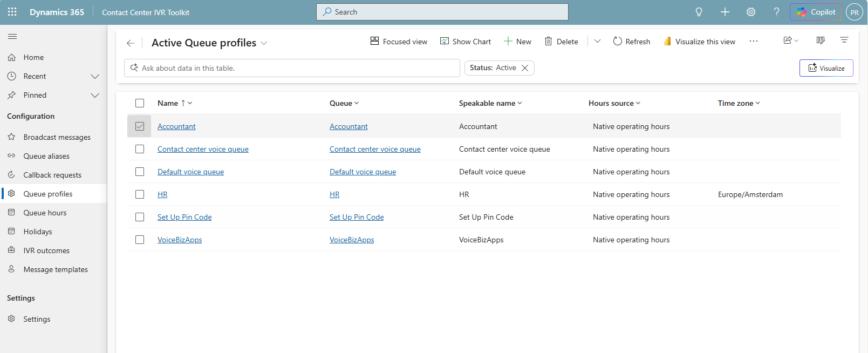Check the VoiceBizApps row checkbox
Screen dimensions: 868x353
140,240
